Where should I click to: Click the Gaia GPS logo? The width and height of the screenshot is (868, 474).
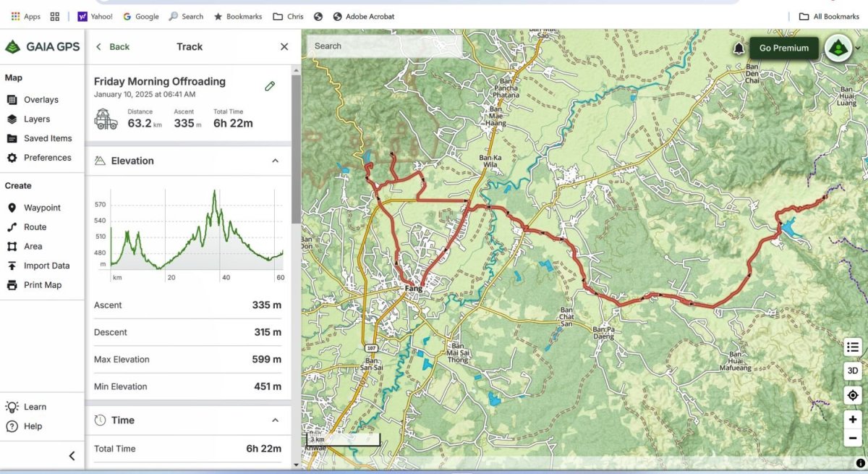point(42,47)
